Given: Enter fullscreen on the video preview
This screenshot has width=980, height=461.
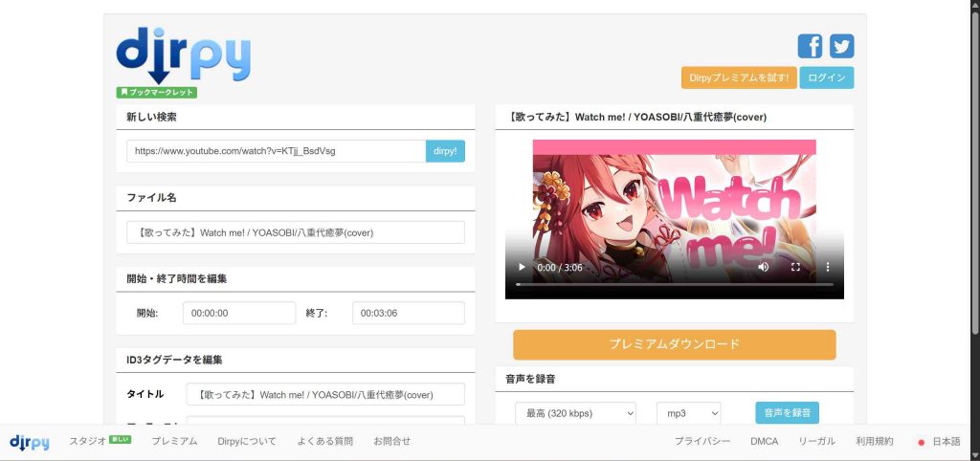Looking at the screenshot, I should tap(795, 268).
